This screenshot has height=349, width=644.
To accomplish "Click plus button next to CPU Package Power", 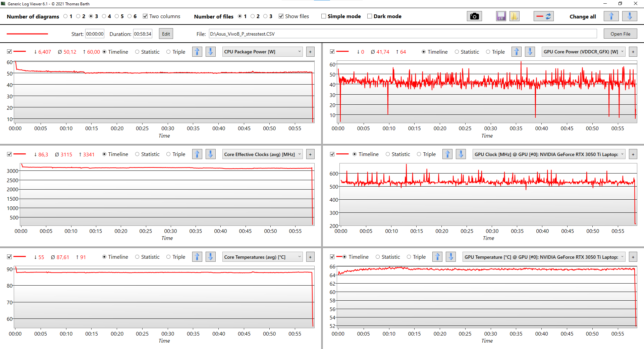I will tap(310, 52).
